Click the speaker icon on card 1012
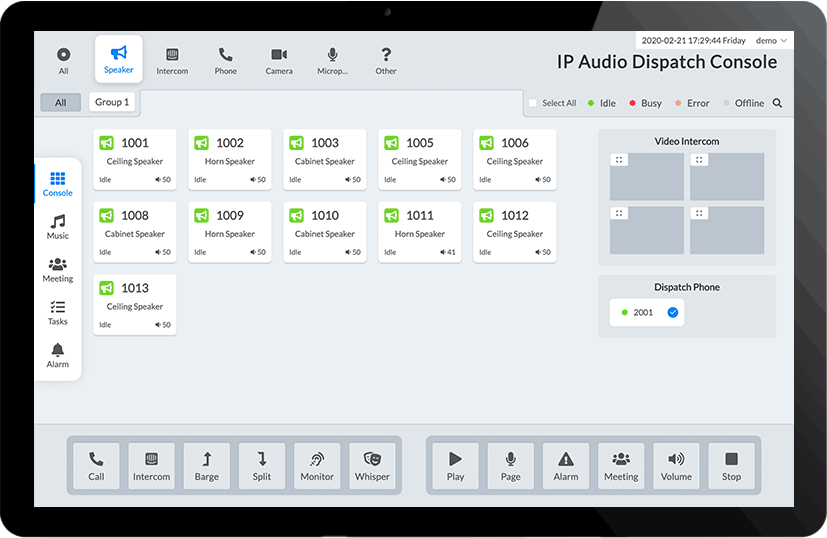The image size is (827, 538). point(486,215)
